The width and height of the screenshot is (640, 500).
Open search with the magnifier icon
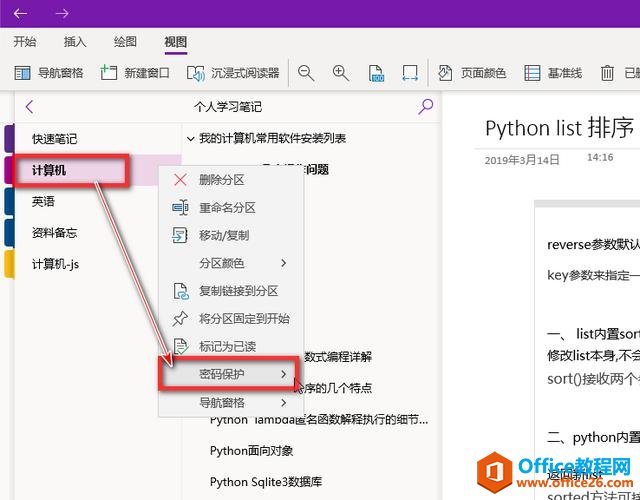425,107
